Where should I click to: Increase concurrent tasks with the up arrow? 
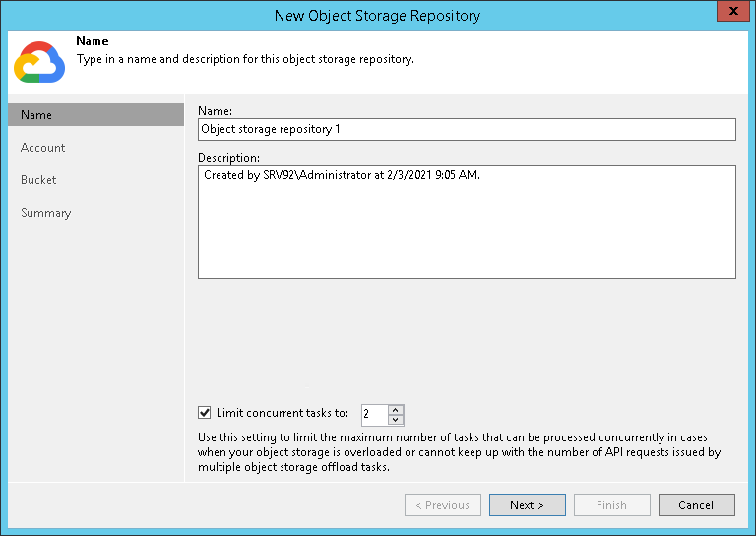[396, 409]
